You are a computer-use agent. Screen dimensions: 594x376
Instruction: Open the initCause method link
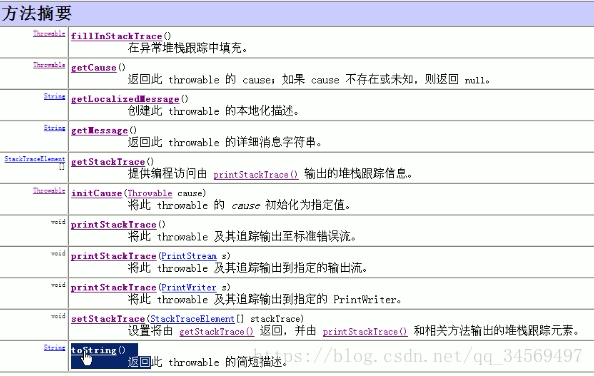coord(97,193)
